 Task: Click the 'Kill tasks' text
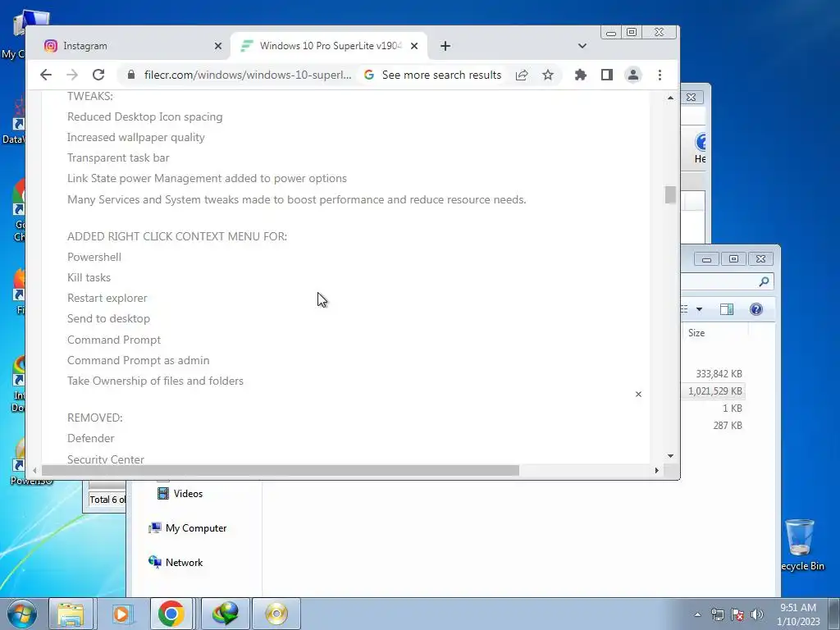pos(89,277)
